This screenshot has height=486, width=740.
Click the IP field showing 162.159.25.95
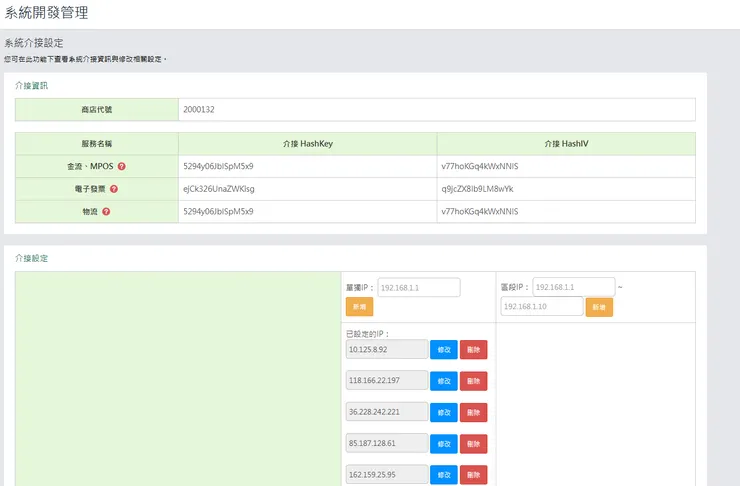pos(387,474)
